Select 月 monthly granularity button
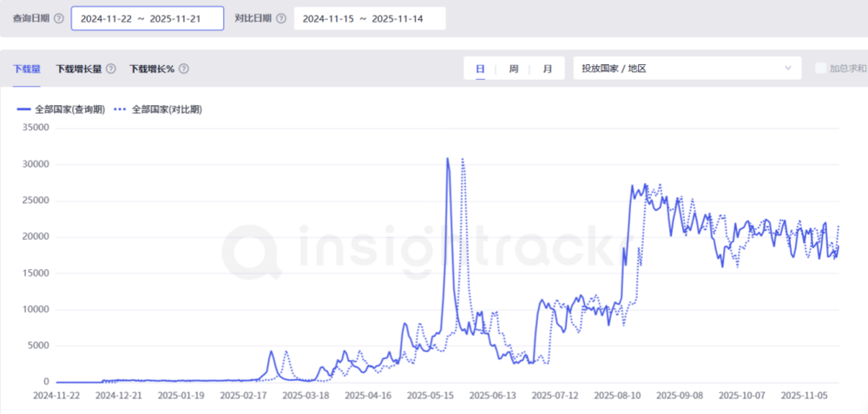The width and height of the screenshot is (868, 414). click(547, 69)
